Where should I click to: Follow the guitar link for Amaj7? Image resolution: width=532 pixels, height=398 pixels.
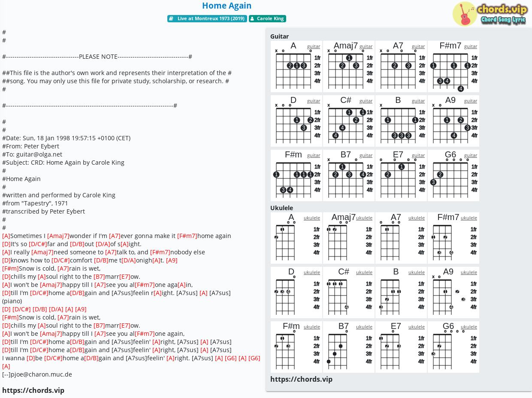tap(366, 46)
